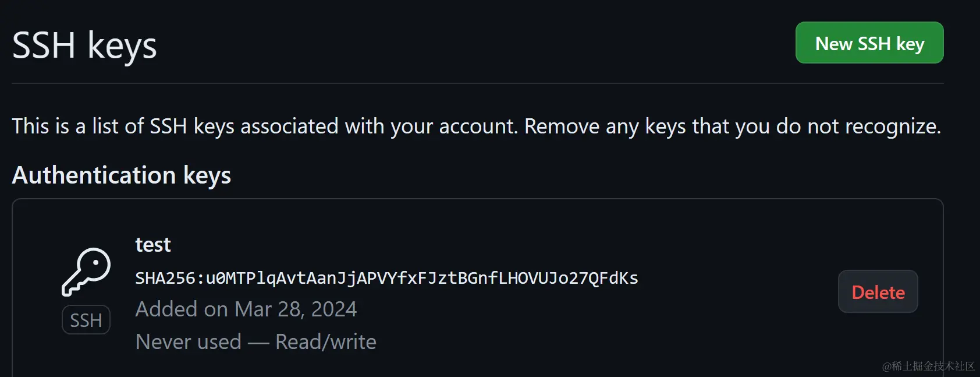Click the sentence about keys associated with account
980x377 pixels.
point(265,126)
